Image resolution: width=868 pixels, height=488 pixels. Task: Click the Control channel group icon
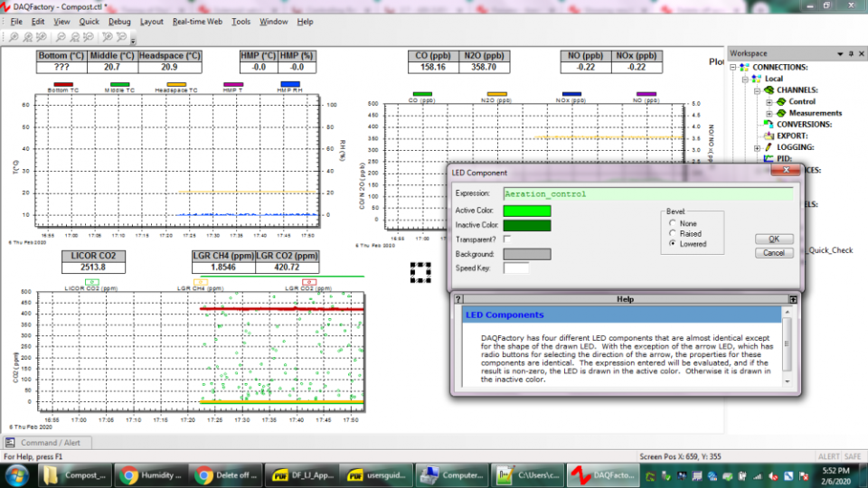[x=781, y=102]
